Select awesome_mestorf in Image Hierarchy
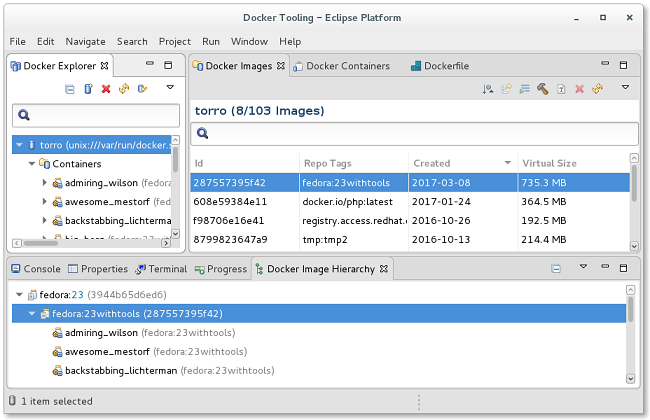 pos(149,352)
